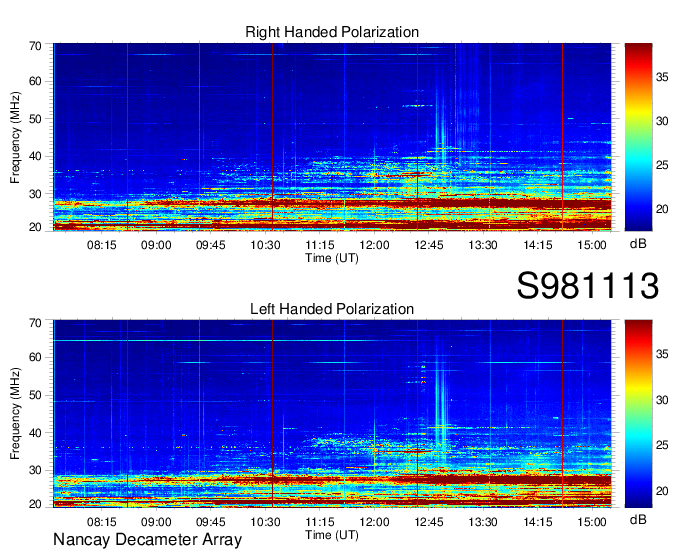
Task: Click 20 MHz tick on upper plot frequency axis
Action: pyautogui.click(x=35, y=227)
